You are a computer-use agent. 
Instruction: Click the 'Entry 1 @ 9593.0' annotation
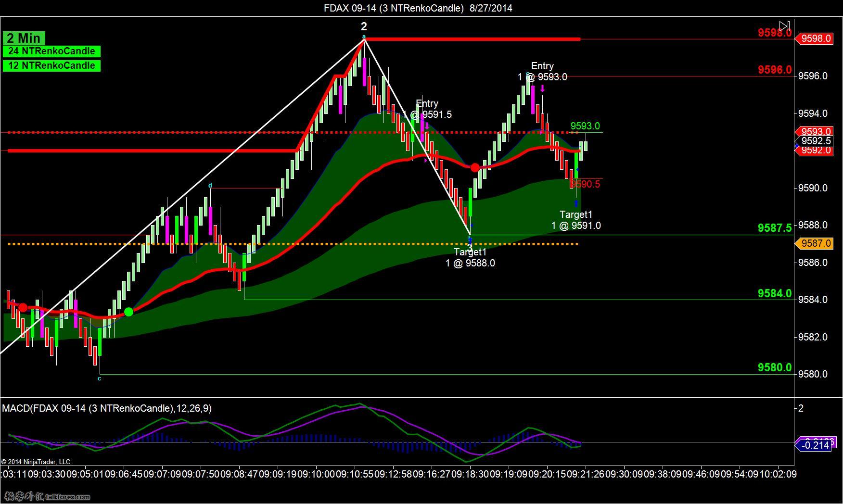pyautogui.click(x=542, y=71)
